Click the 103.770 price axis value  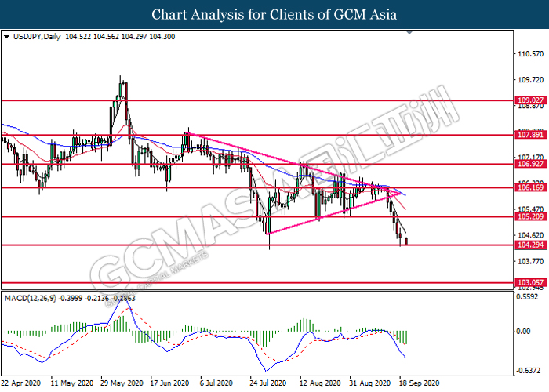pyautogui.click(x=530, y=261)
